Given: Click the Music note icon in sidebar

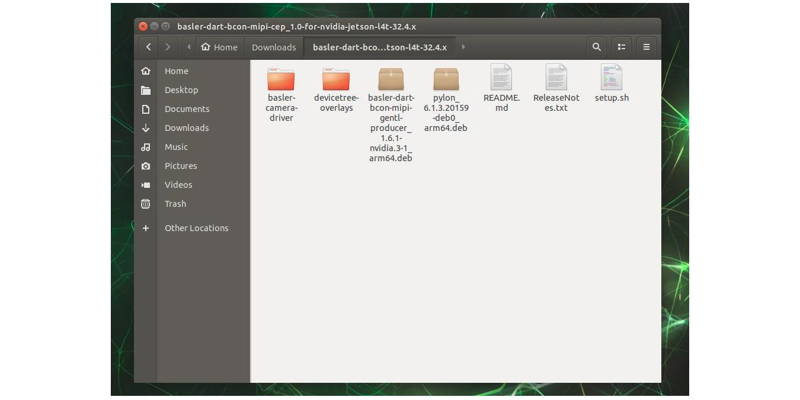Looking at the screenshot, I should point(146,147).
